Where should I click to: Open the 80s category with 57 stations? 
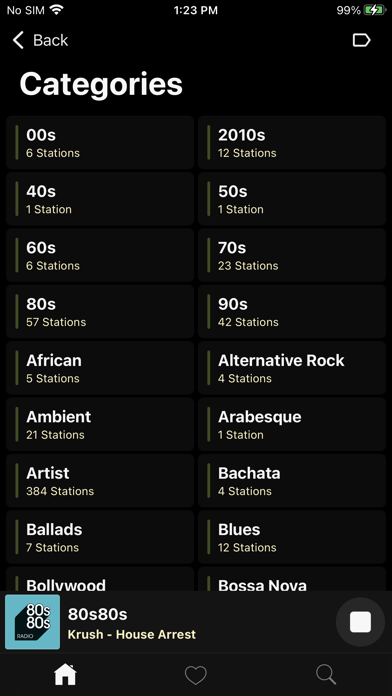pyautogui.click(x=100, y=312)
